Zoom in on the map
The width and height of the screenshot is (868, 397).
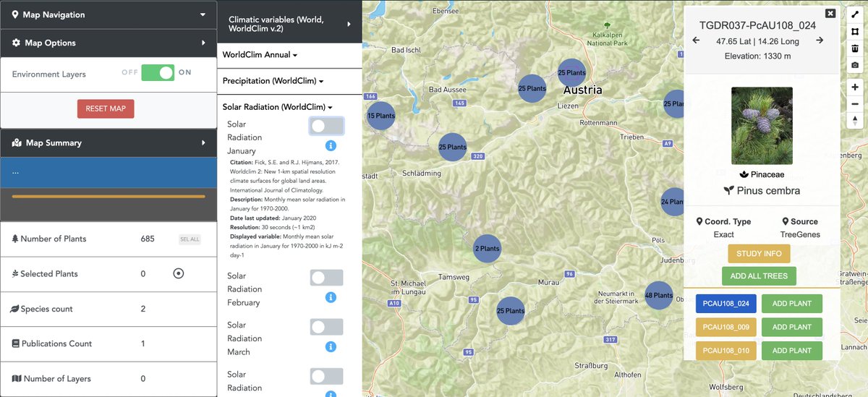tap(855, 87)
